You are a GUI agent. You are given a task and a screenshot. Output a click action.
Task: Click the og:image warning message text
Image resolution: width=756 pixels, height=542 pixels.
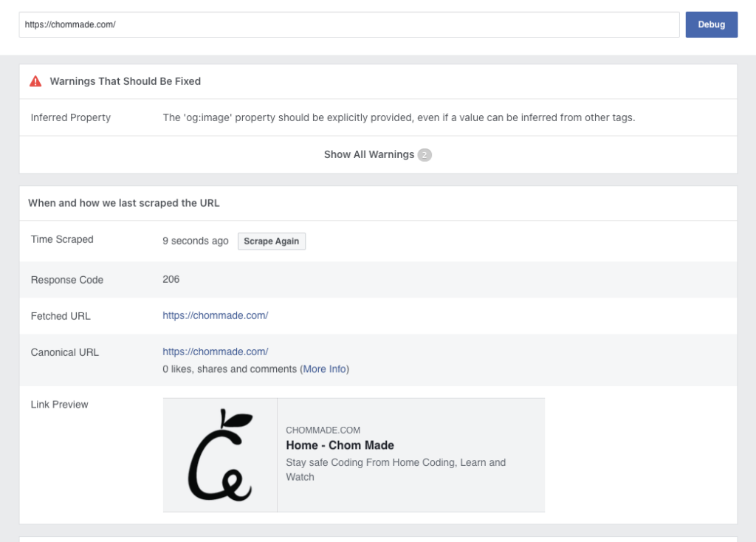[399, 117]
